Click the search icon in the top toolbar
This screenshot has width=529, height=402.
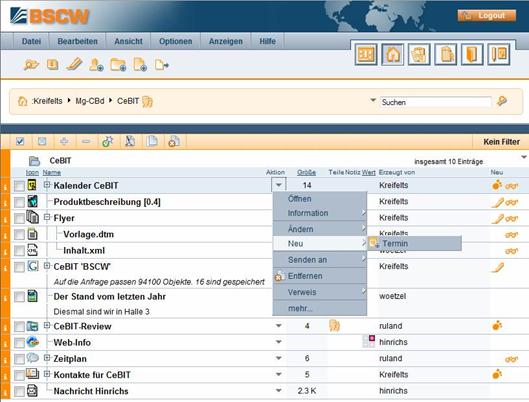pos(31,64)
